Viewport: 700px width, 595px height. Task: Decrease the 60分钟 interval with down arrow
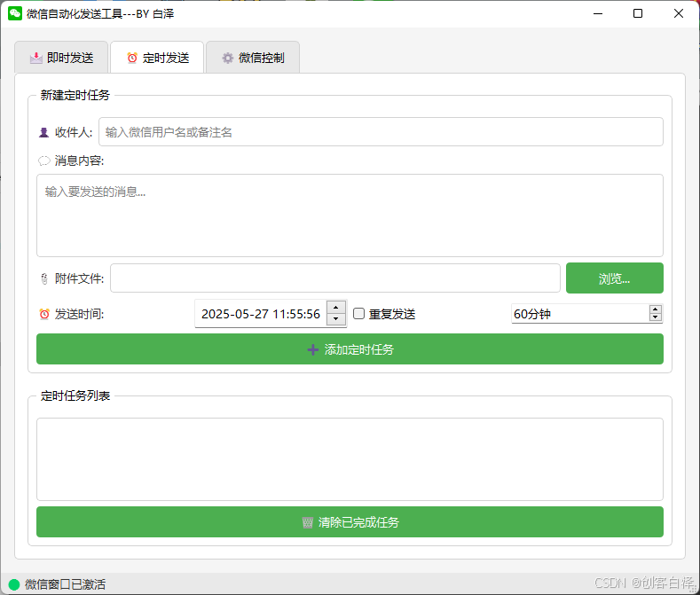tap(656, 317)
